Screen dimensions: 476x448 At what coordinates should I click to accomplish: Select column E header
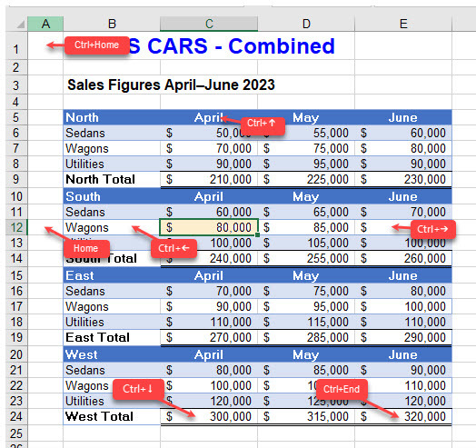pos(403,24)
